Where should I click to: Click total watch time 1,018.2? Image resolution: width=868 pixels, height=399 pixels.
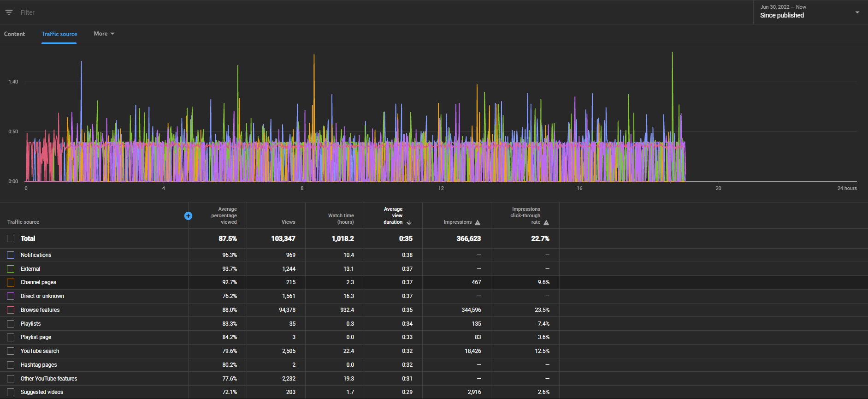[x=343, y=238]
